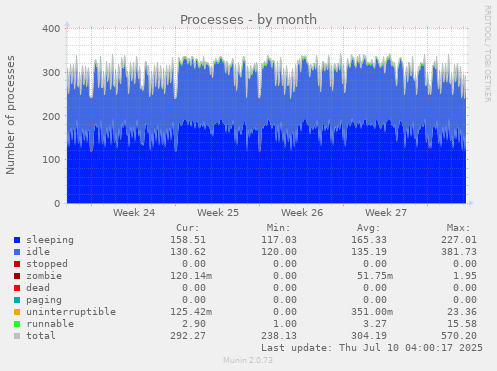Image resolution: width=497 pixels, height=371 pixels.
Task: Click the idle legend color swatch
Action: pyautogui.click(x=17, y=252)
